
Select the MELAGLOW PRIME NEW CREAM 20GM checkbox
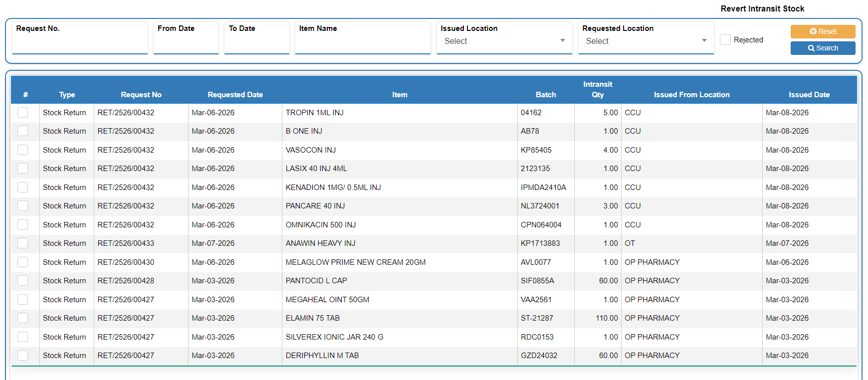[x=23, y=262]
